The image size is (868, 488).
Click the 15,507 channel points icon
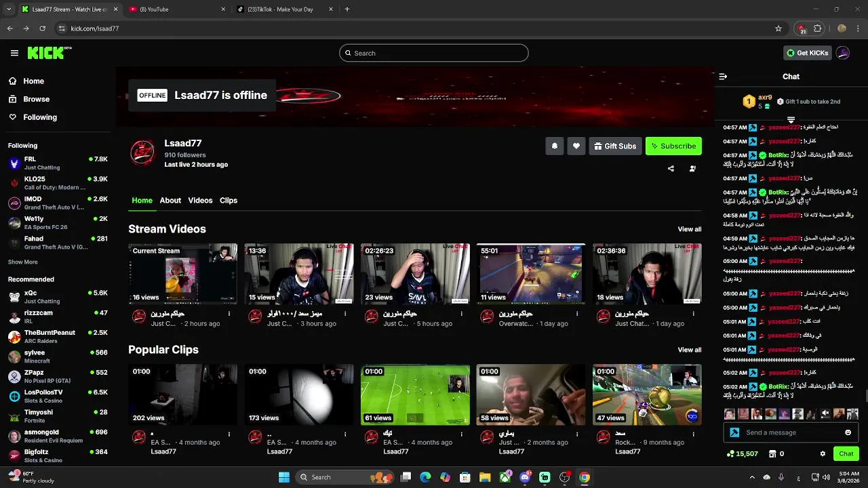click(730, 454)
